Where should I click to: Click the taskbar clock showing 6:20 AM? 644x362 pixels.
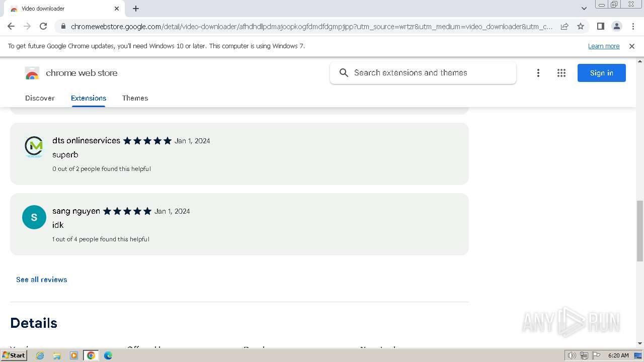coord(618,355)
